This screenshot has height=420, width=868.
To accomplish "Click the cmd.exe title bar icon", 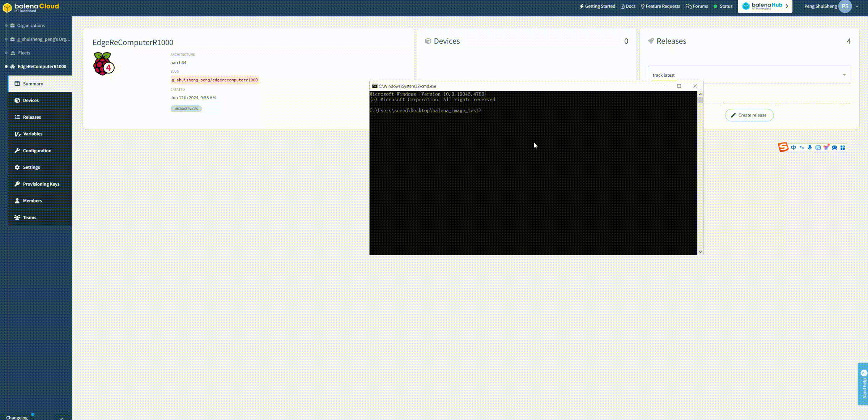I will click(x=375, y=86).
